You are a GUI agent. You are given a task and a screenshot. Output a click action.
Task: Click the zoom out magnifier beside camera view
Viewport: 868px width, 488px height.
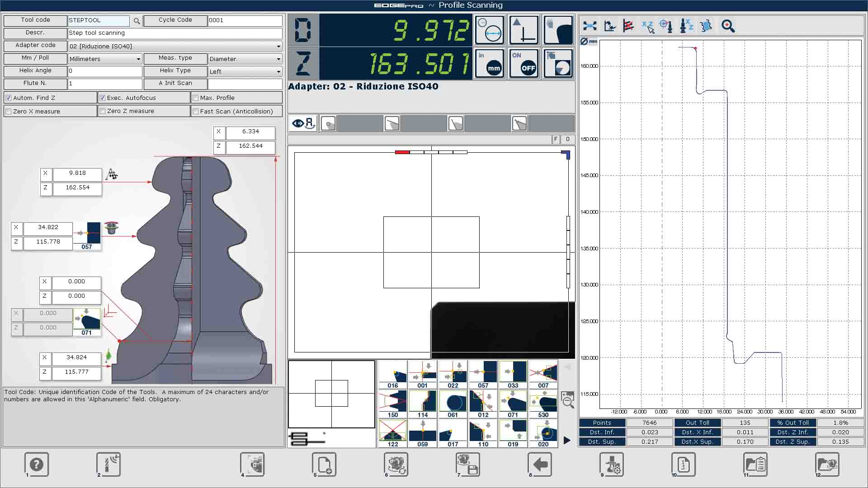coord(567,400)
